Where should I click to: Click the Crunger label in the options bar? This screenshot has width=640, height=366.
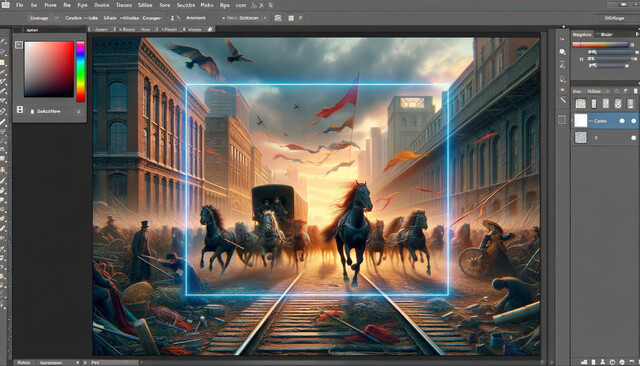point(152,18)
